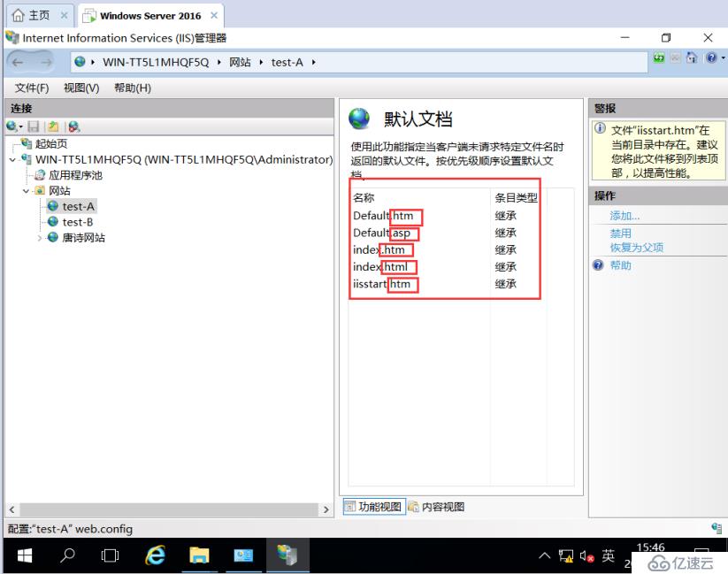Select the WIN-TT5L1MHQF5Q server node

pyautogui.click(x=184, y=159)
